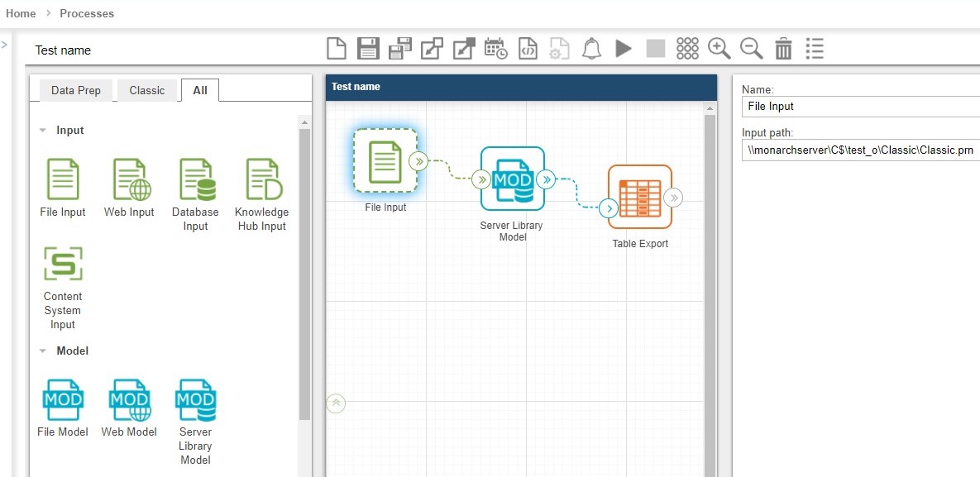Screen dimensions: 980x477
Task: Click the Save icon in the toolbar
Action: click(x=368, y=49)
